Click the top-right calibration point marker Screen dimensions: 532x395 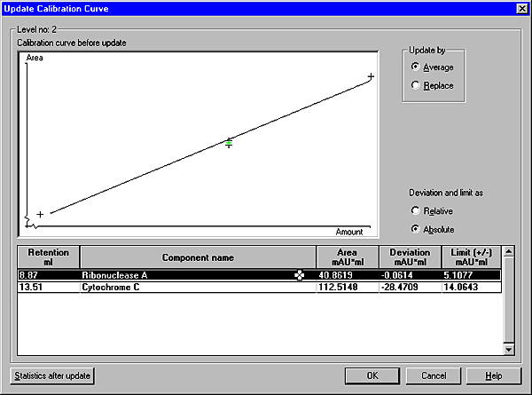click(371, 76)
